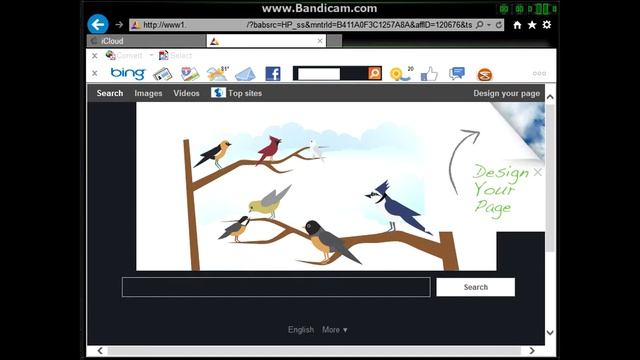Open the chat messages icon
This screenshot has width=640, height=360.
tap(457, 73)
